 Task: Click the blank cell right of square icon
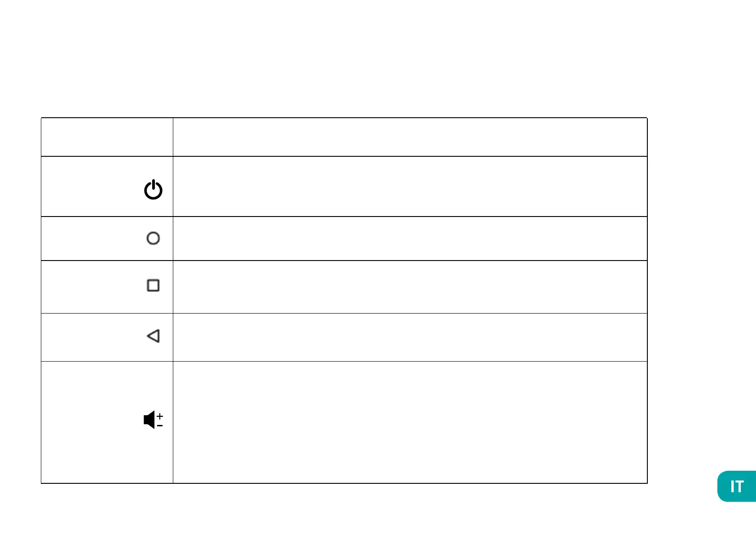pyautogui.click(x=409, y=287)
